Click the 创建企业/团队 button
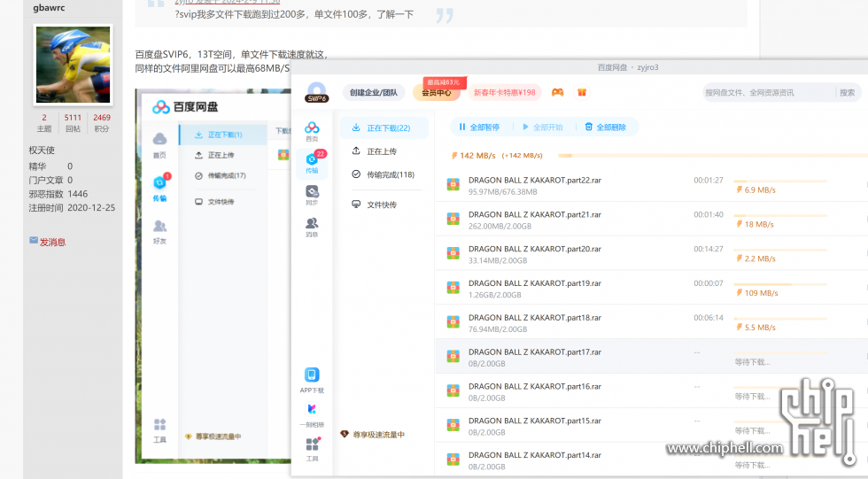This screenshot has height=479, width=868. pos(374,92)
